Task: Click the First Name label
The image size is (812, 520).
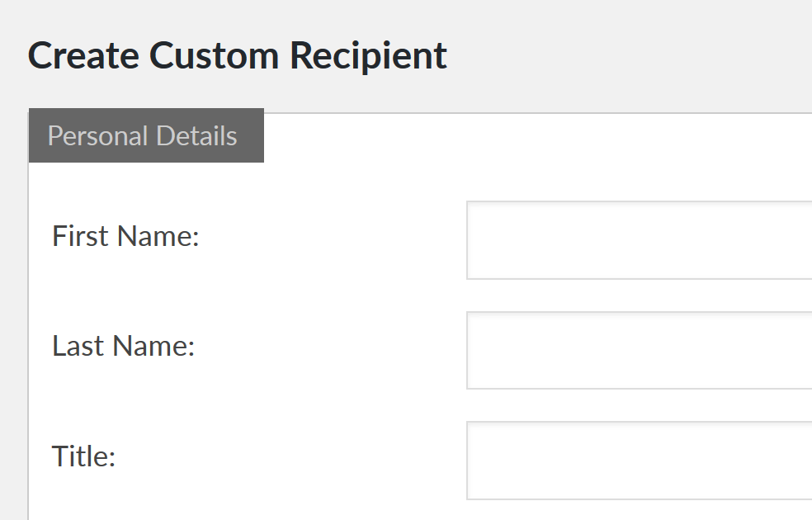Action: tap(125, 237)
